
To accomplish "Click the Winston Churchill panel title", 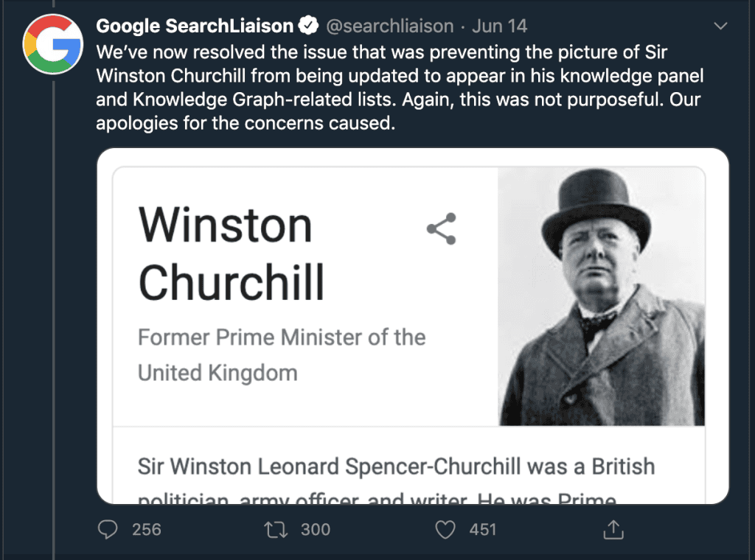I will pyautogui.click(x=232, y=253).
